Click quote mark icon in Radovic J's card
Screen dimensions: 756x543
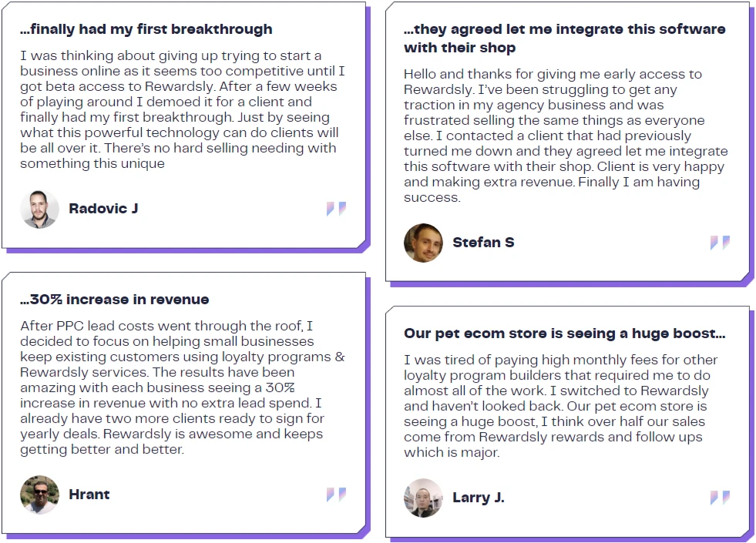coord(336,209)
